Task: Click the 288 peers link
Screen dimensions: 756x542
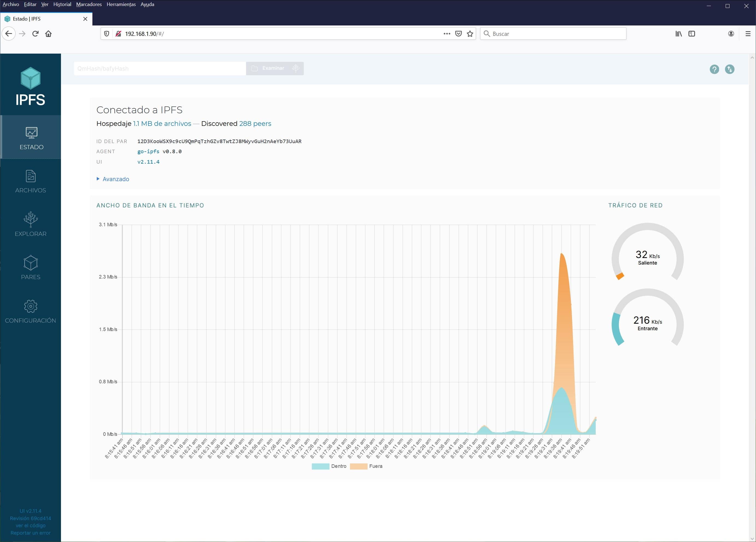Action: pyautogui.click(x=255, y=123)
